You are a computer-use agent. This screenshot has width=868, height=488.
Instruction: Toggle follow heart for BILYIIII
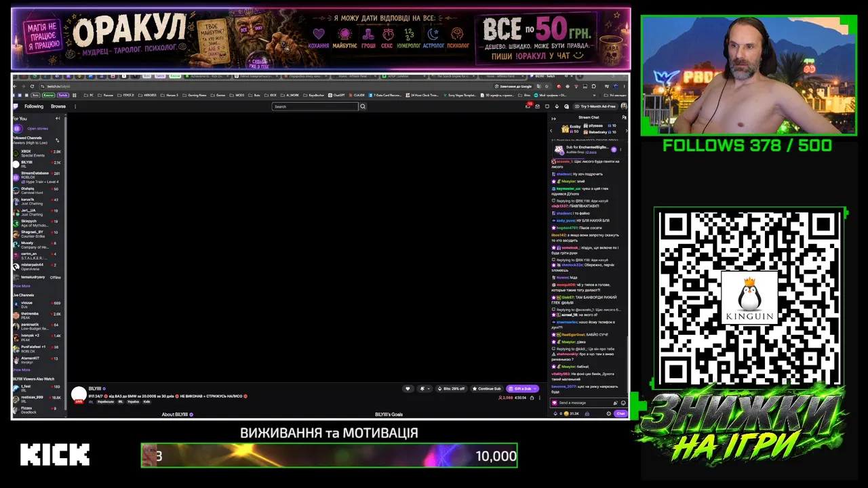pyautogui.click(x=408, y=388)
